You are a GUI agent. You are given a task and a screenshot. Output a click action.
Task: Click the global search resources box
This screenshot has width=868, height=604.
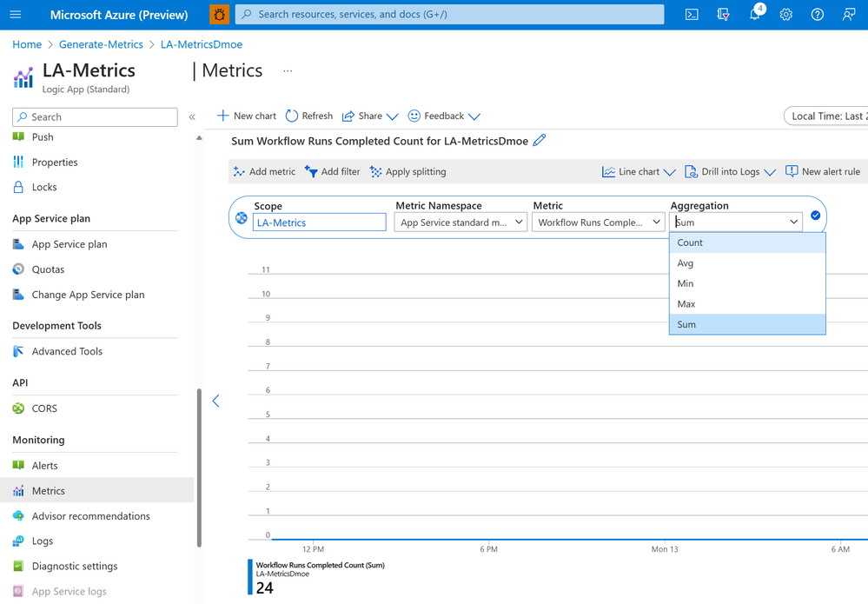coord(449,15)
